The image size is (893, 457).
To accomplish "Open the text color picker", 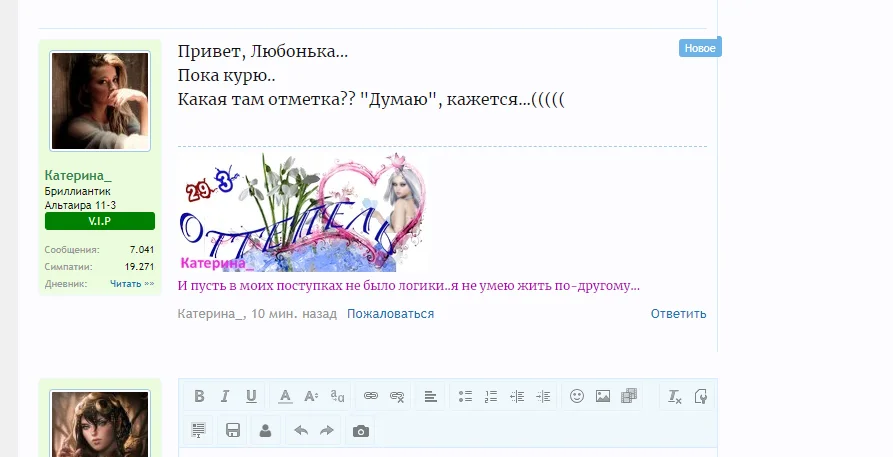I will pos(285,396).
